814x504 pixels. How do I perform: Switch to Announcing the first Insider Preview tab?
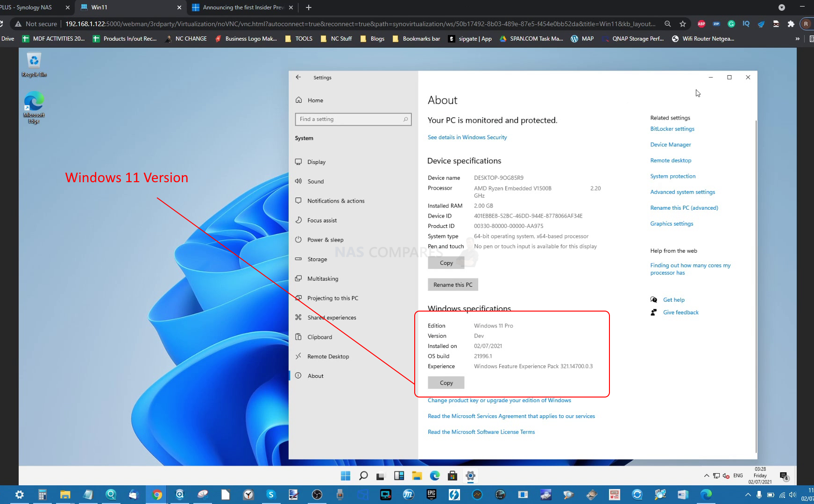(x=242, y=7)
